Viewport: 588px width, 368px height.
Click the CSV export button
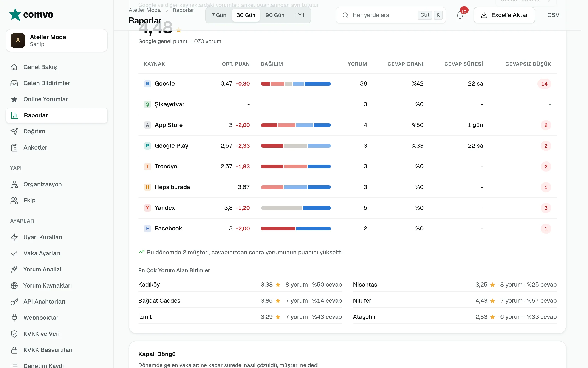(x=553, y=15)
